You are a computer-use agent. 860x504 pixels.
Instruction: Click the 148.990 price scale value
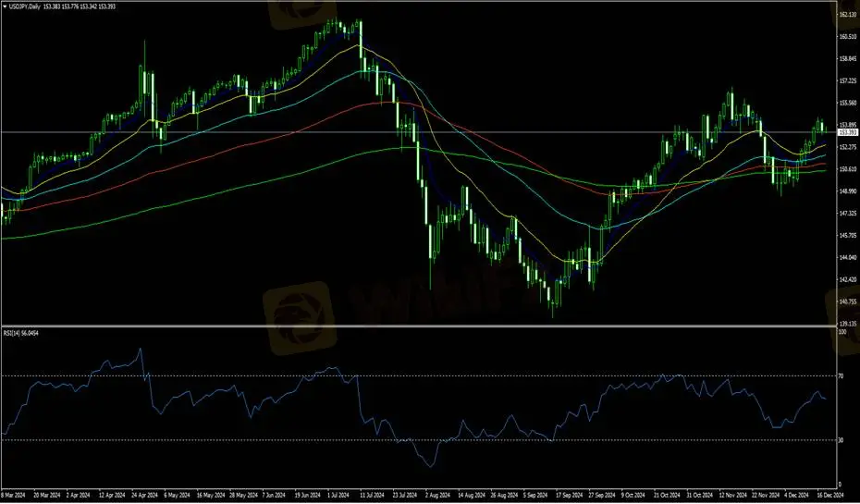click(x=848, y=191)
